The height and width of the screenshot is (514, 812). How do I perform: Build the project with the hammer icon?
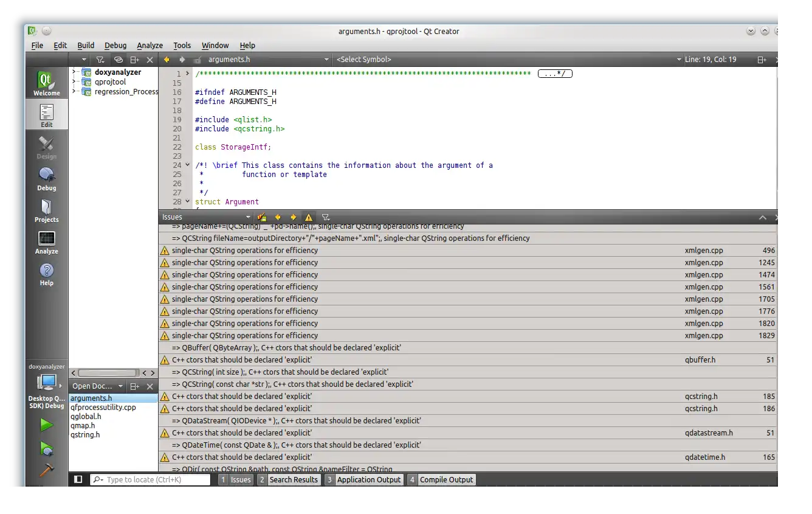(x=46, y=470)
